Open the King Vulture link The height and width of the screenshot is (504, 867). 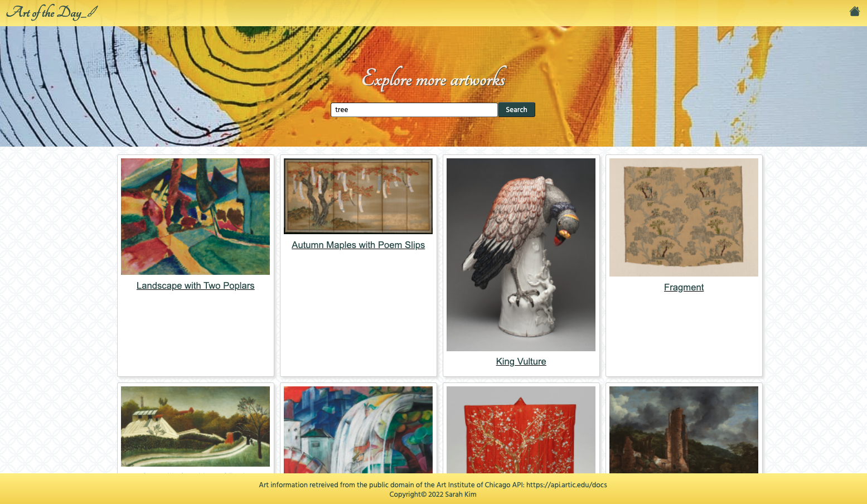pos(521,361)
